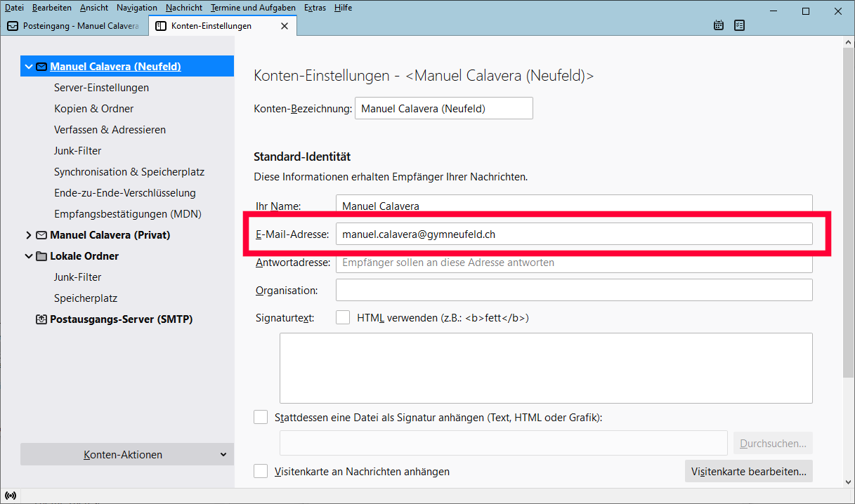Open the Termine und Aufgaben menu
Screen dimensions: 855x504
253,8
